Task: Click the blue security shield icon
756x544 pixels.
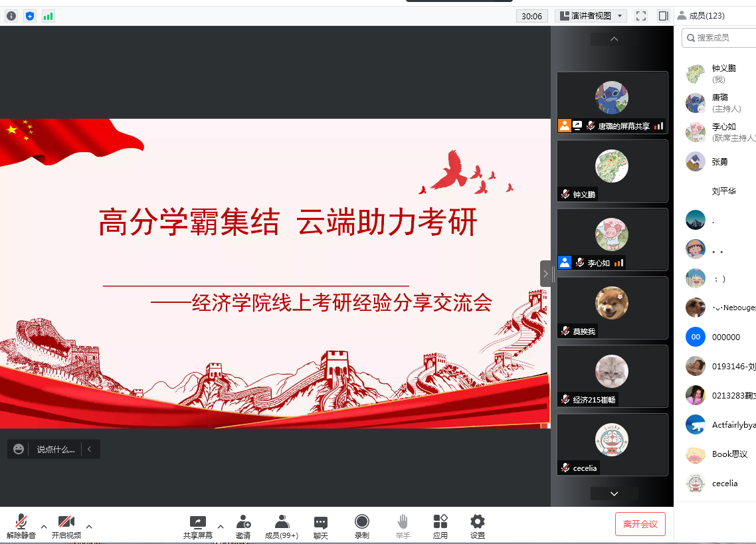Action: 29,16
